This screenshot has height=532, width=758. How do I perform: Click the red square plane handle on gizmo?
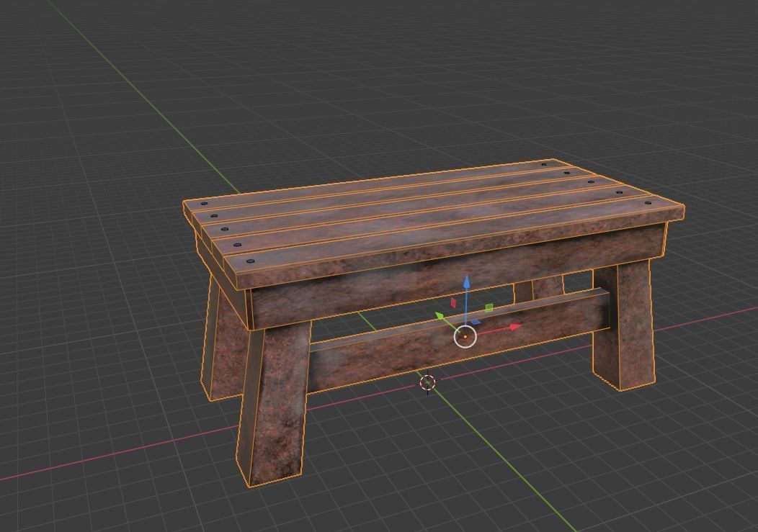coord(453,302)
